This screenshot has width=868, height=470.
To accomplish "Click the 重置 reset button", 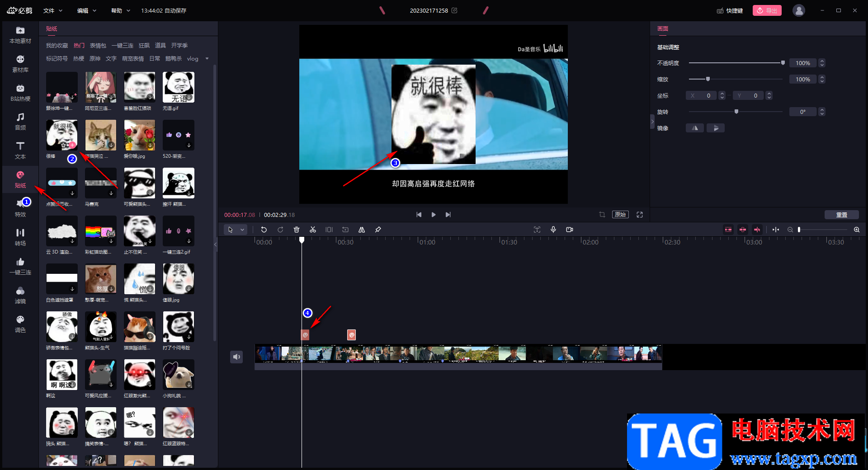I will pyautogui.click(x=842, y=215).
